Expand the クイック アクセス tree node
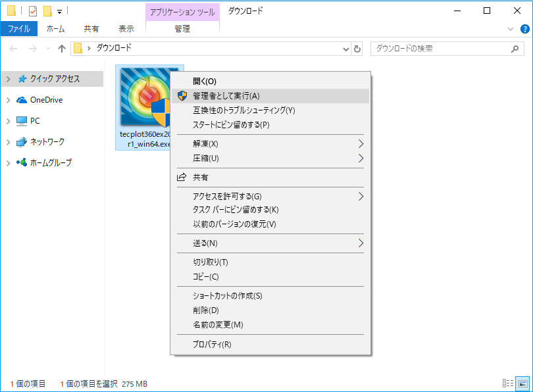 pyautogui.click(x=9, y=79)
